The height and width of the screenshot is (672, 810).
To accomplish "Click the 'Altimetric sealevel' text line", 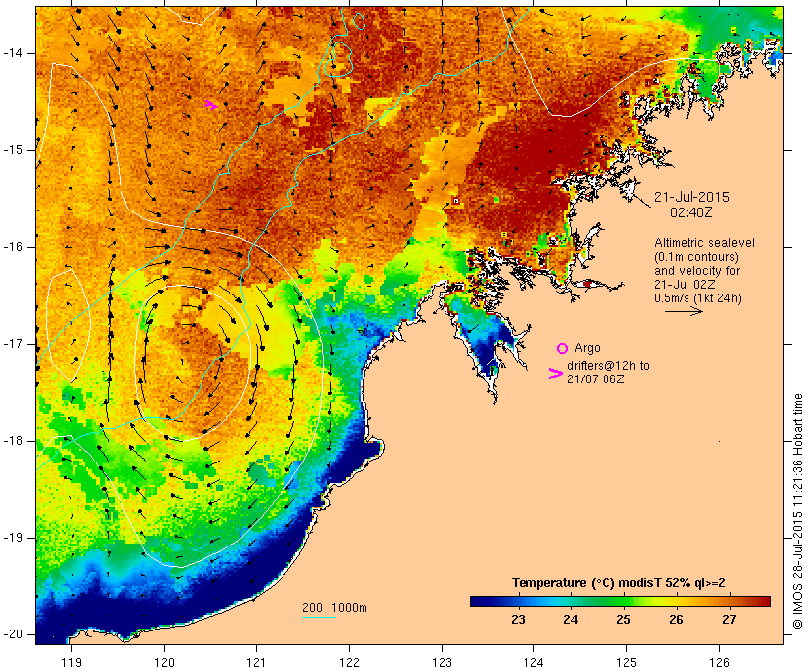I will click(x=704, y=243).
